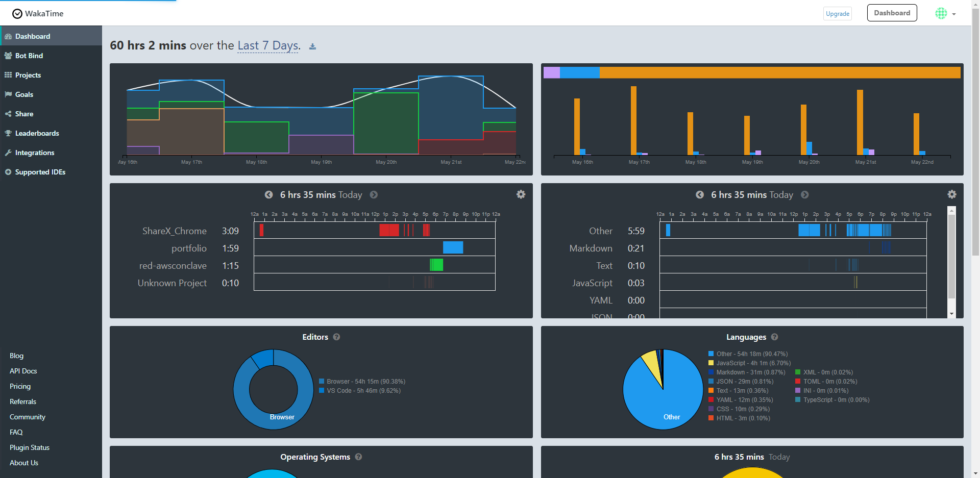Click the Projects grid icon

(8, 75)
